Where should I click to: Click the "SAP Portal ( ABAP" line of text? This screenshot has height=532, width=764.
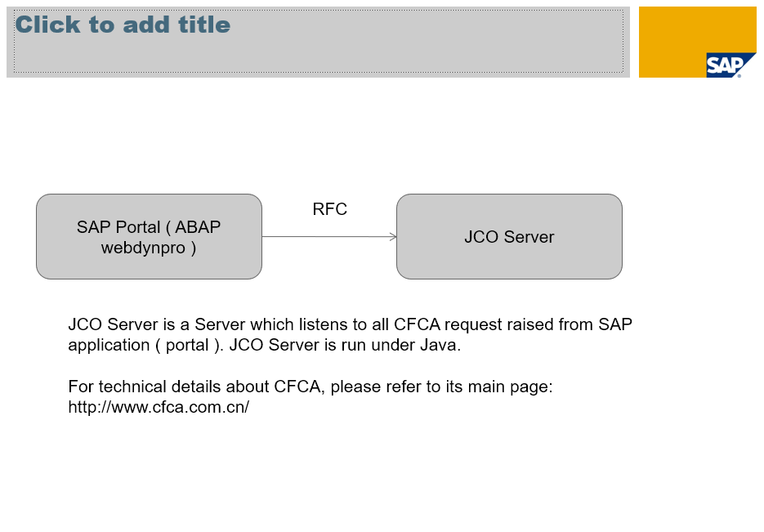click(149, 227)
